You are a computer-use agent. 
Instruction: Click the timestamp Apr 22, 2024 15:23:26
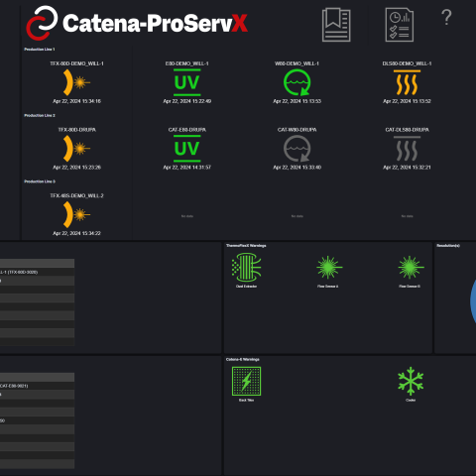[x=76, y=168]
